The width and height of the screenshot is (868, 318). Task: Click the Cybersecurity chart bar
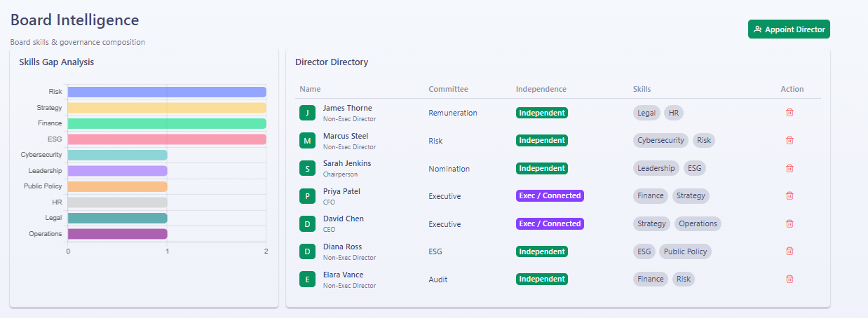click(x=118, y=155)
